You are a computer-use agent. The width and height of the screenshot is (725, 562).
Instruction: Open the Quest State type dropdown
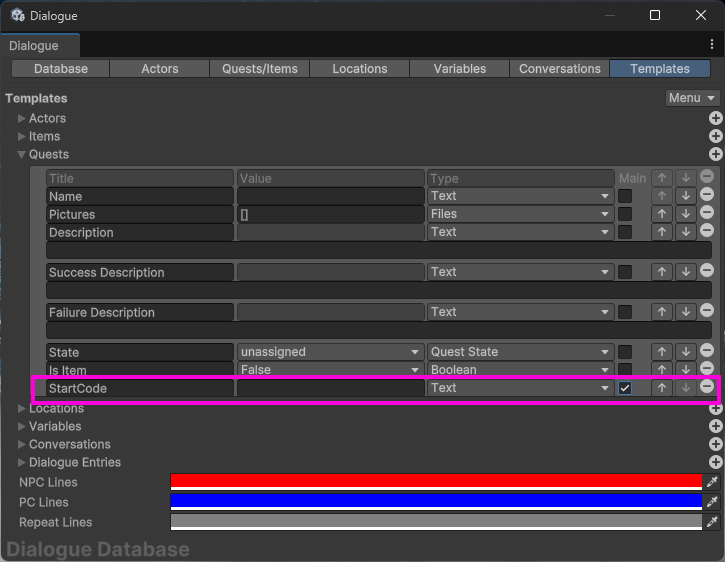pos(520,352)
